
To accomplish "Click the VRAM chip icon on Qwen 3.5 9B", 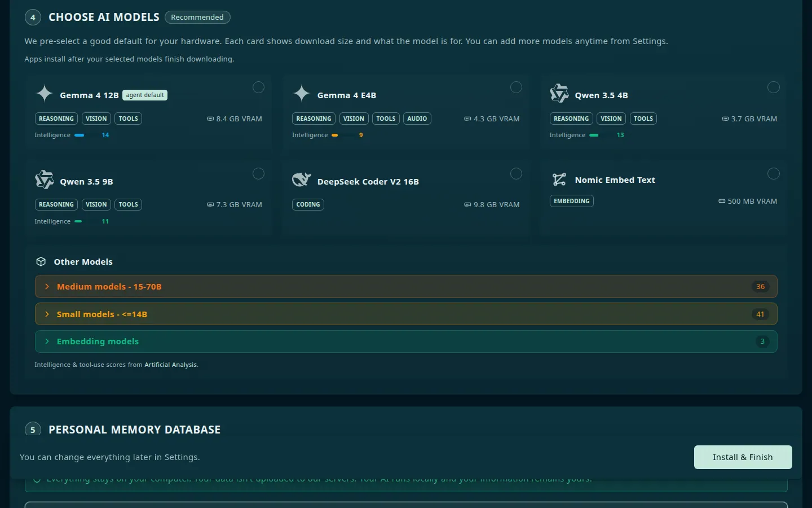I will point(210,205).
